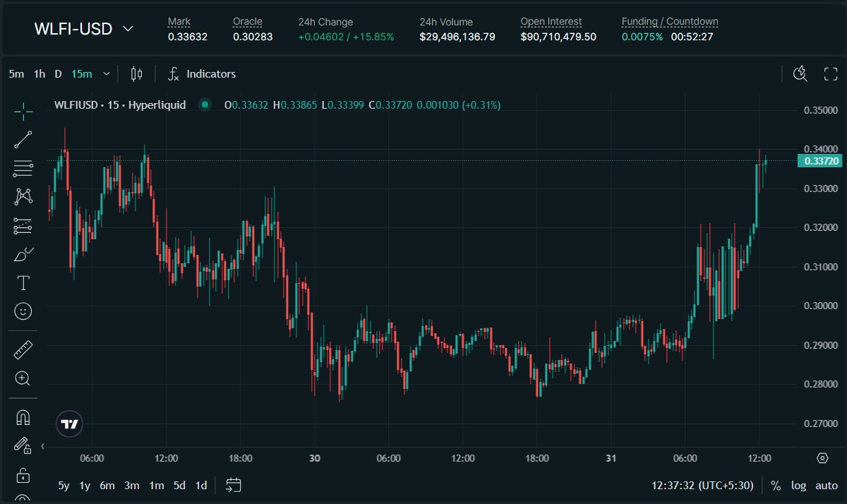The height and width of the screenshot is (504, 847).
Task: Open chart settings gear icon
Action: (822, 458)
